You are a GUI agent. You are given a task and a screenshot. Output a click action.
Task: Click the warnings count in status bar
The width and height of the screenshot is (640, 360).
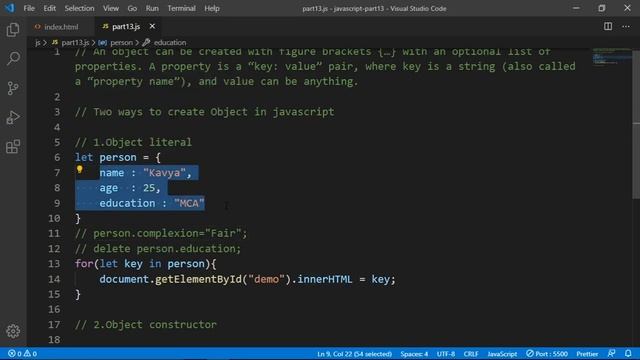coord(30,353)
